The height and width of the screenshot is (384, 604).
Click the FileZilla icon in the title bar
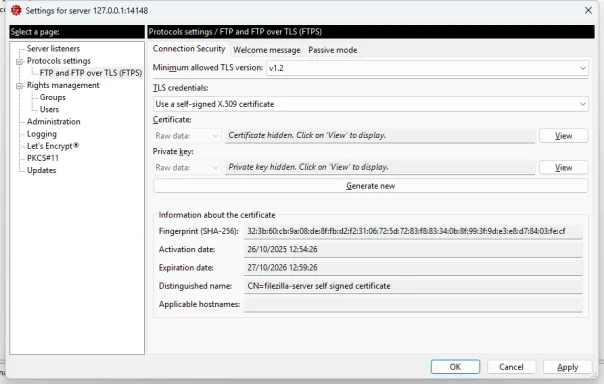(16, 10)
